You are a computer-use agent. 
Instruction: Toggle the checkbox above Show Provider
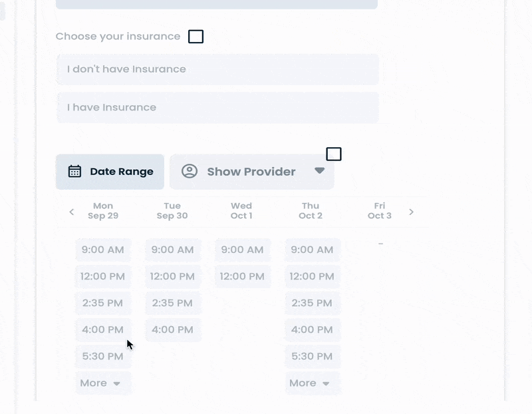click(334, 154)
